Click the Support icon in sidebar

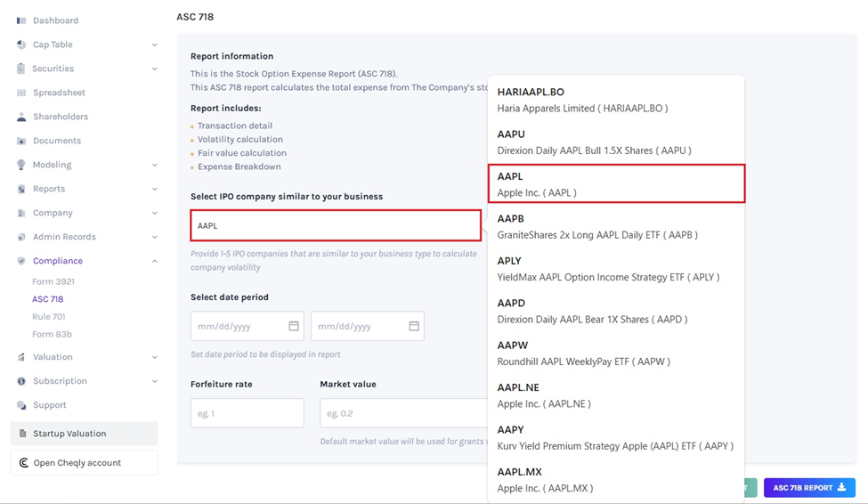[21, 405]
